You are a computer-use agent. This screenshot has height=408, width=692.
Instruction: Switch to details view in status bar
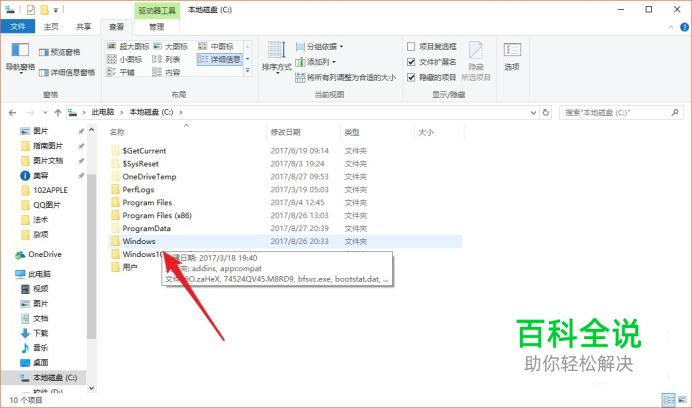click(669, 400)
